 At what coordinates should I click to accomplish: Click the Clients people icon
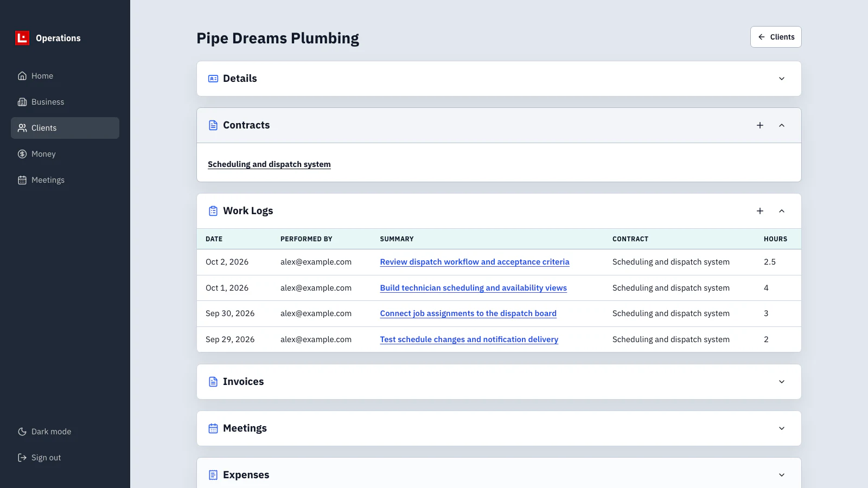pyautogui.click(x=22, y=128)
